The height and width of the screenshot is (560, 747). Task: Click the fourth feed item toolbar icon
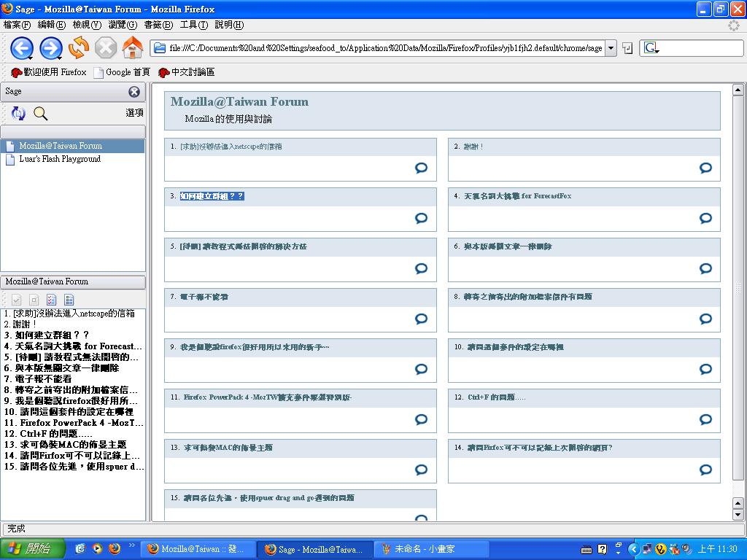point(69,300)
